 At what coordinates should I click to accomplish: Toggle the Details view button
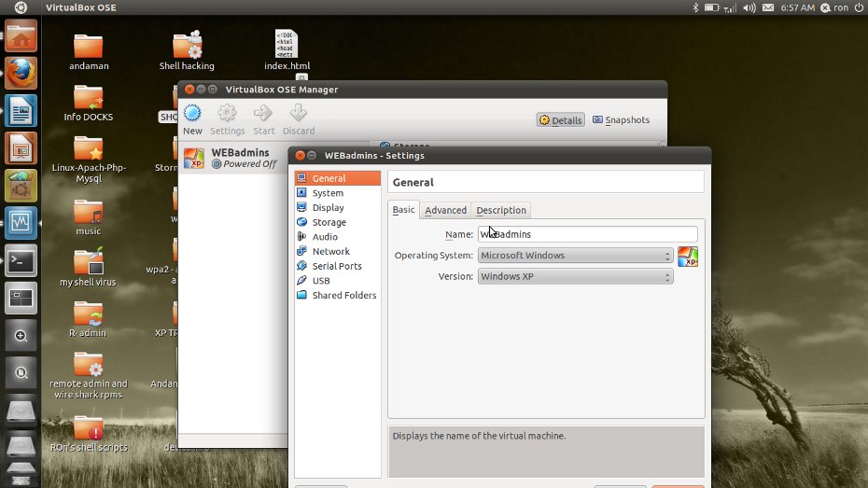[560, 120]
